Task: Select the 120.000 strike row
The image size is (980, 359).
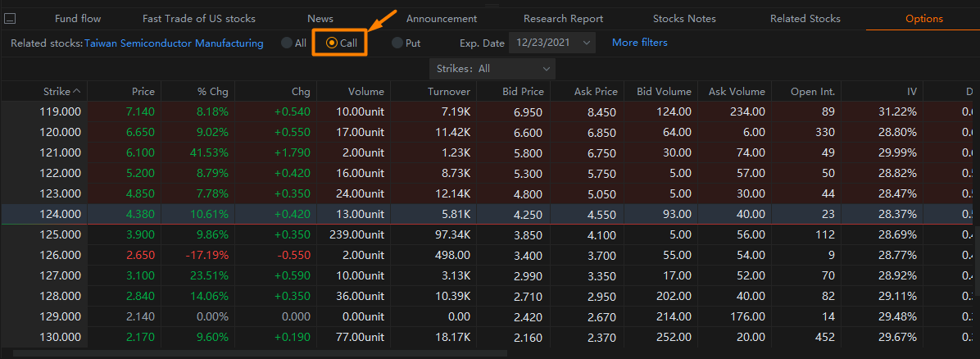Action: 488,133
